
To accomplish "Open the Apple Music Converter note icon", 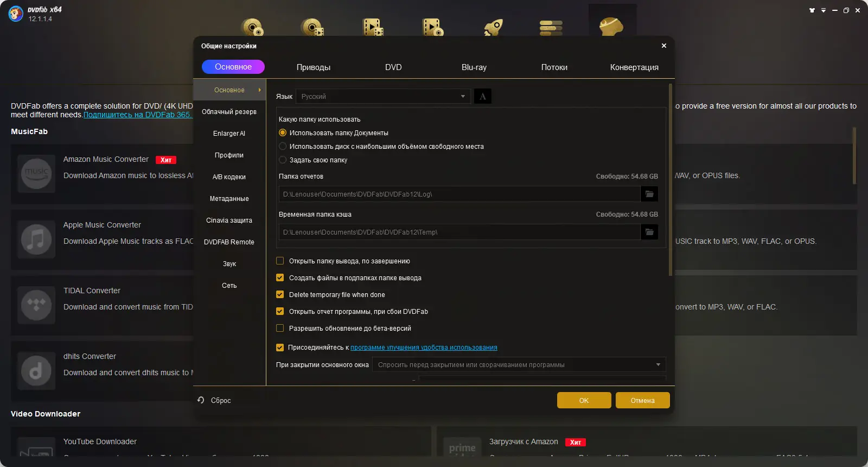I will pyautogui.click(x=36, y=239).
